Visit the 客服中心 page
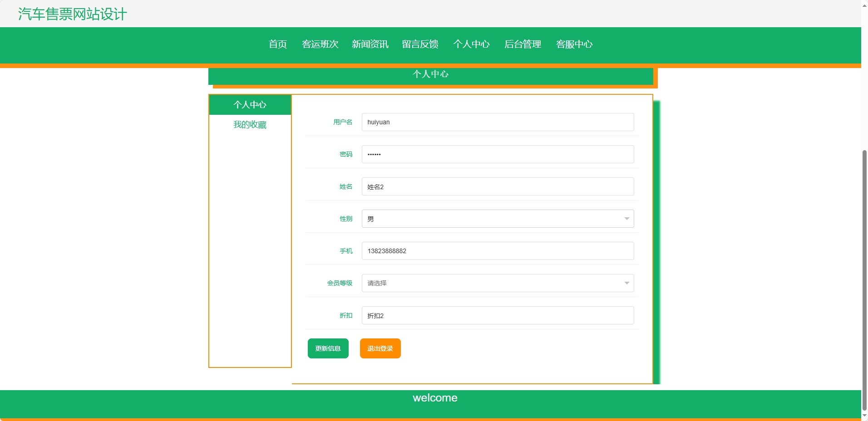 tap(574, 44)
